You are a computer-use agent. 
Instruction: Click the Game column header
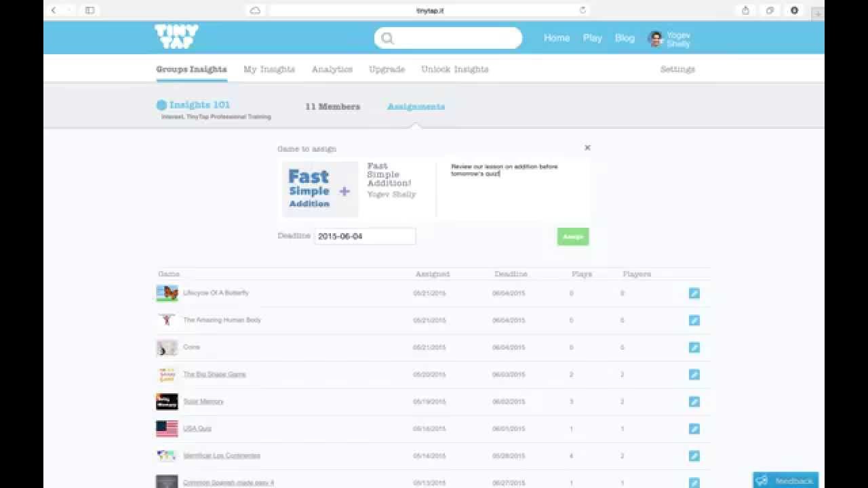[x=169, y=274]
